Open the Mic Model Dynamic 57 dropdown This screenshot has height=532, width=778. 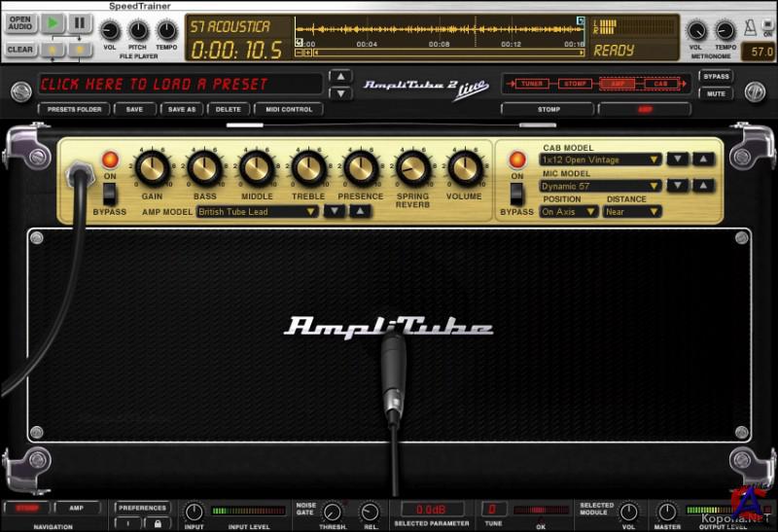[601, 186]
